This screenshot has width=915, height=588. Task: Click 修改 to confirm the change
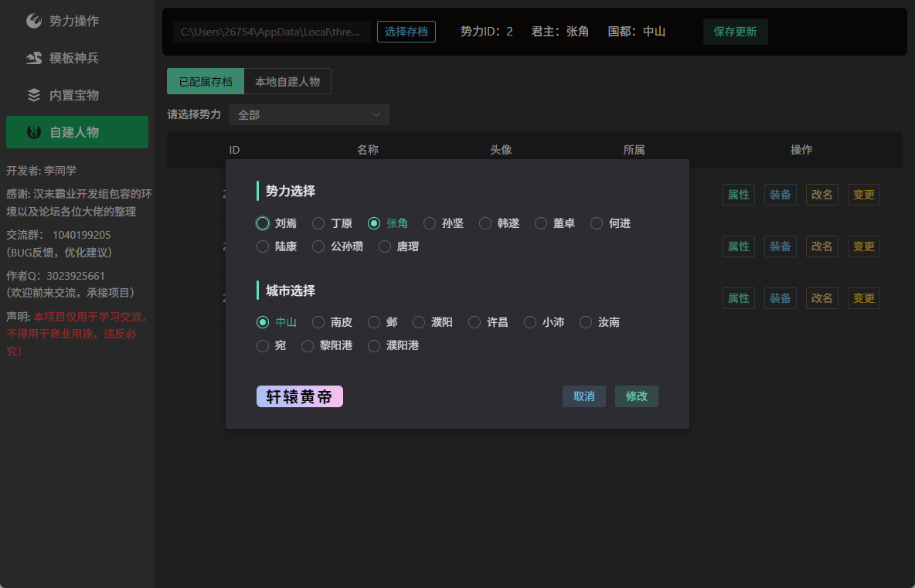pos(637,396)
